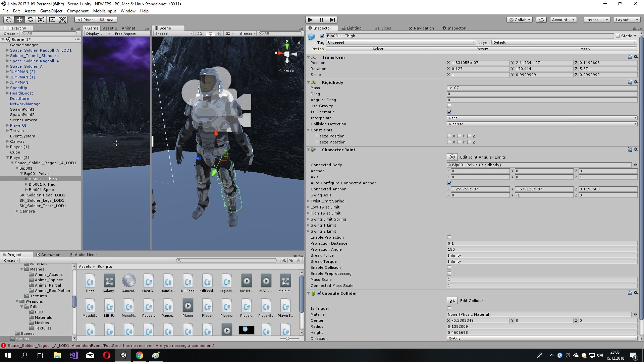Select the Planet asset
Screen dimensions: 644x362
tap(188, 308)
